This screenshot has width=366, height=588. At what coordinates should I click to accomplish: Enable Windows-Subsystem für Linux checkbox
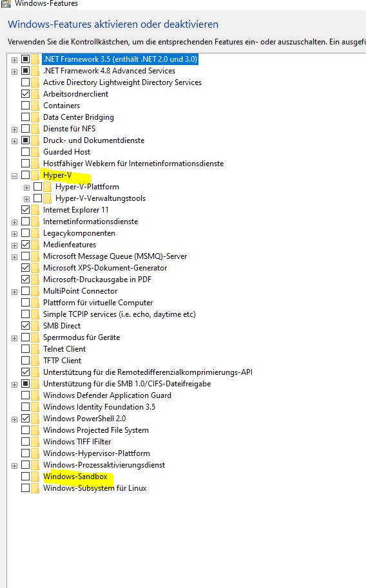tap(26, 488)
